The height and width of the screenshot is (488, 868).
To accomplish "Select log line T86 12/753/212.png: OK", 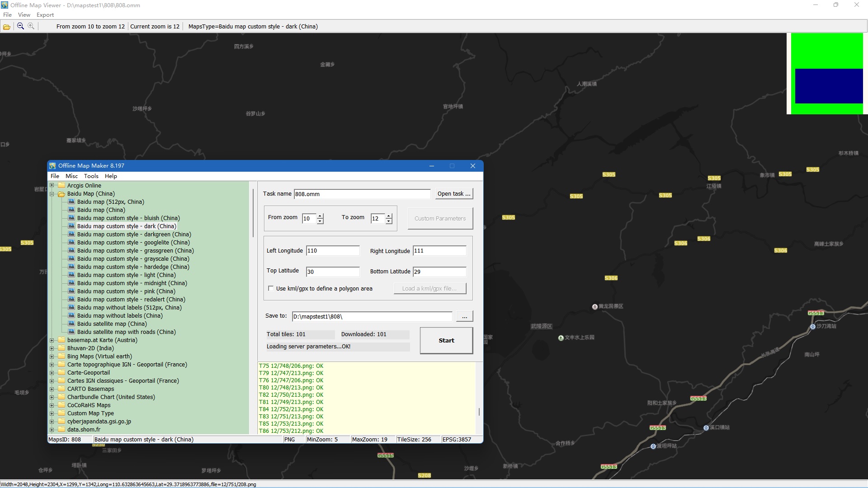I will [291, 431].
